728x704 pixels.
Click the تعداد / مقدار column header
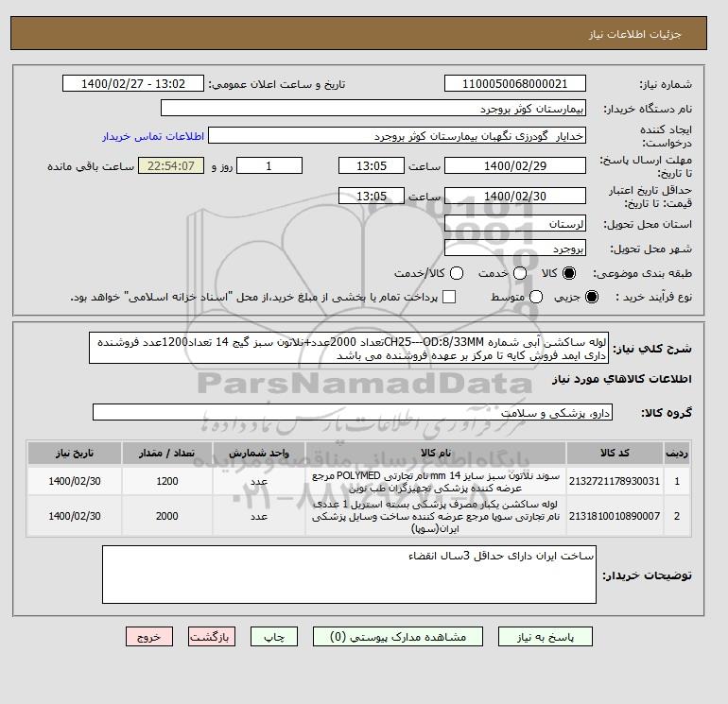coord(167,453)
